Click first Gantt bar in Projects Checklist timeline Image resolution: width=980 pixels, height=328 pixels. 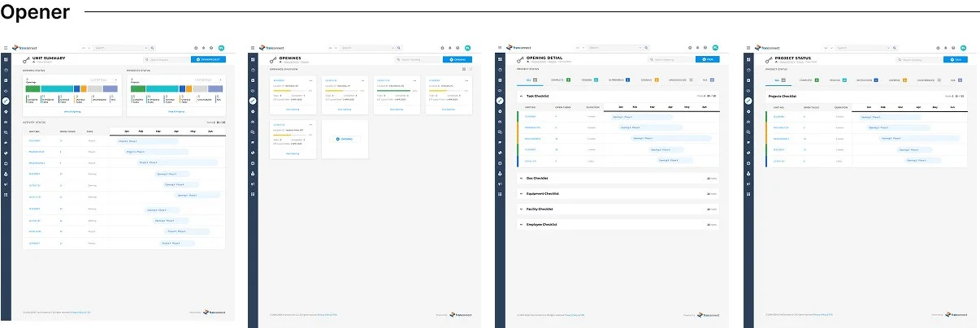click(888, 116)
